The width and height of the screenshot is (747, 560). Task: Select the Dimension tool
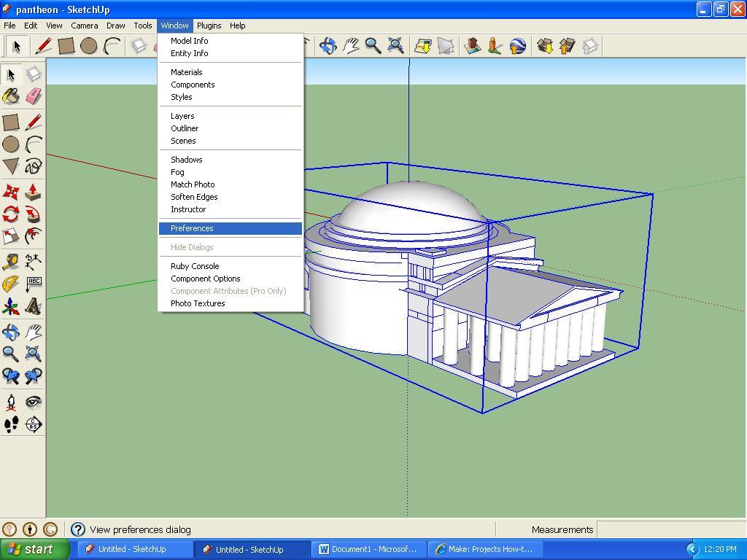(x=34, y=262)
